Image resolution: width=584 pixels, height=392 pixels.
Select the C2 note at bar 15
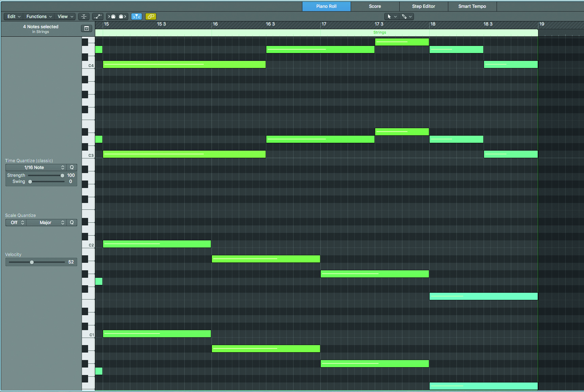pyautogui.click(x=157, y=244)
